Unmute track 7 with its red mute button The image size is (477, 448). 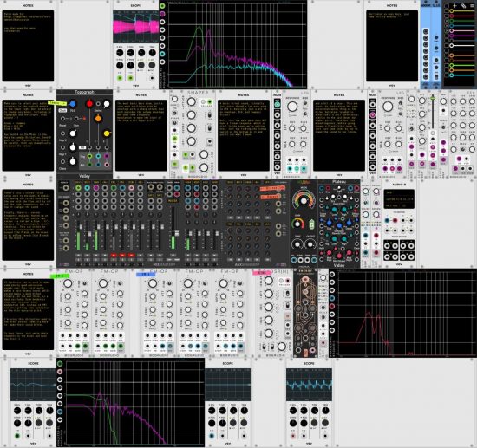coord(131,256)
